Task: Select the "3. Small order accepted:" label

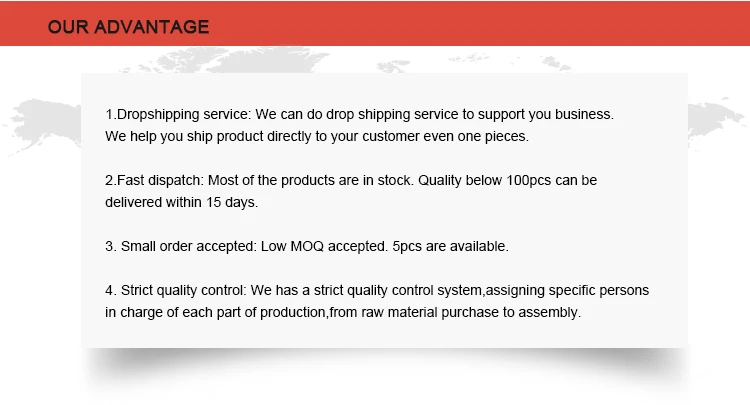Action: click(x=181, y=246)
